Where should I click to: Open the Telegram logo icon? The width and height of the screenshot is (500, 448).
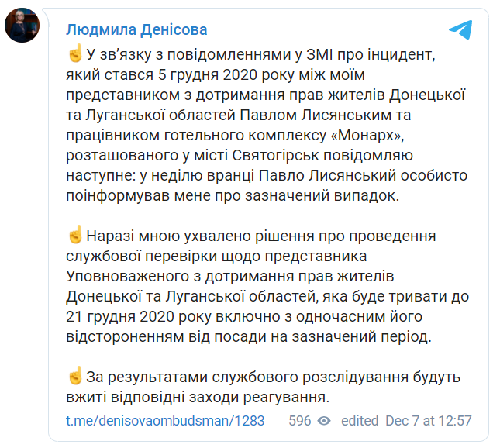[x=460, y=29]
